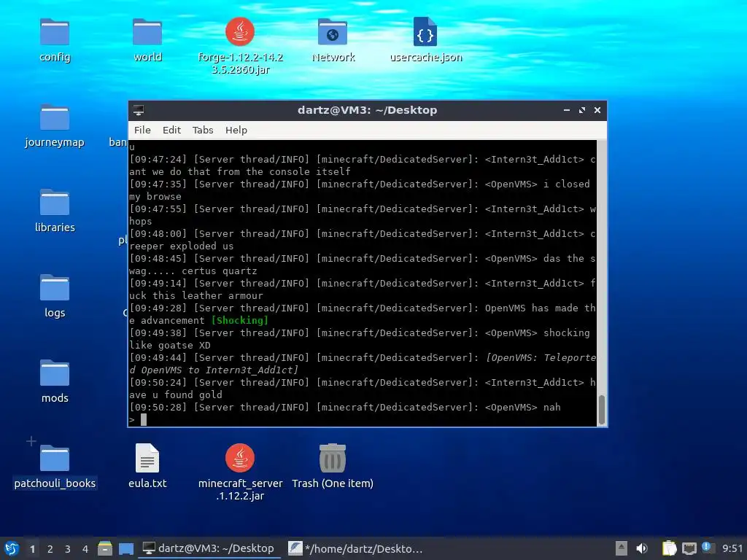Click green [Shocking] advancement text
The height and width of the screenshot is (560, 747).
[239, 321]
